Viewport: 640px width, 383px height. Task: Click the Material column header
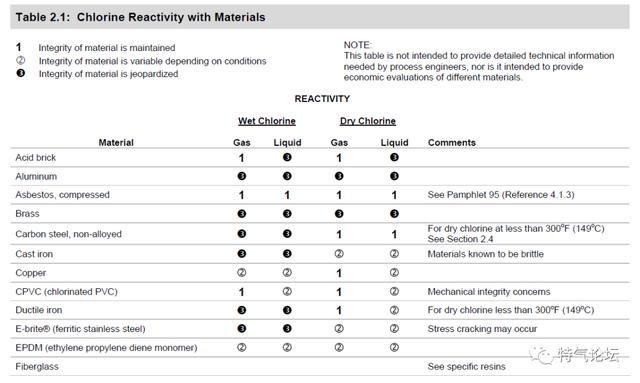coord(116,143)
